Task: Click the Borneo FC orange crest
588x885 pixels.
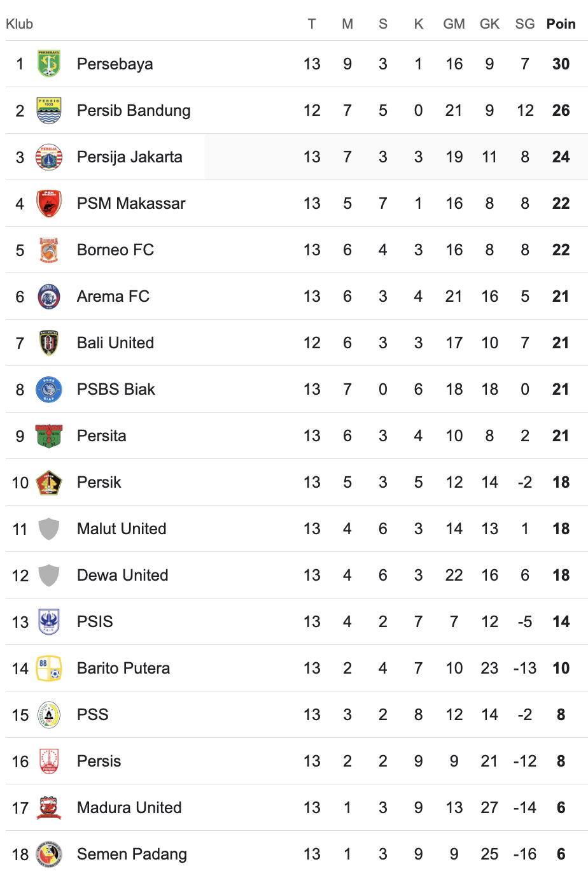Action: point(49,250)
